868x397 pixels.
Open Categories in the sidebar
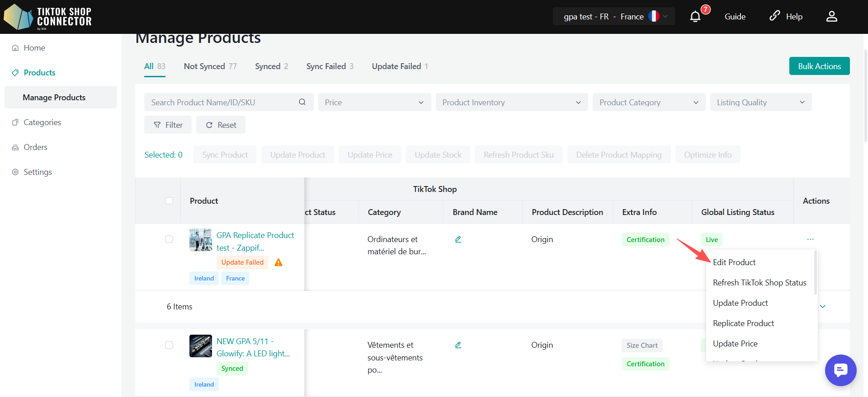tap(42, 122)
